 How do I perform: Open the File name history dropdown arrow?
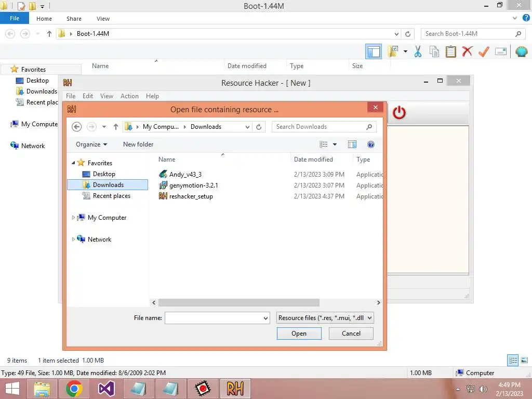(x=265, y=318)
